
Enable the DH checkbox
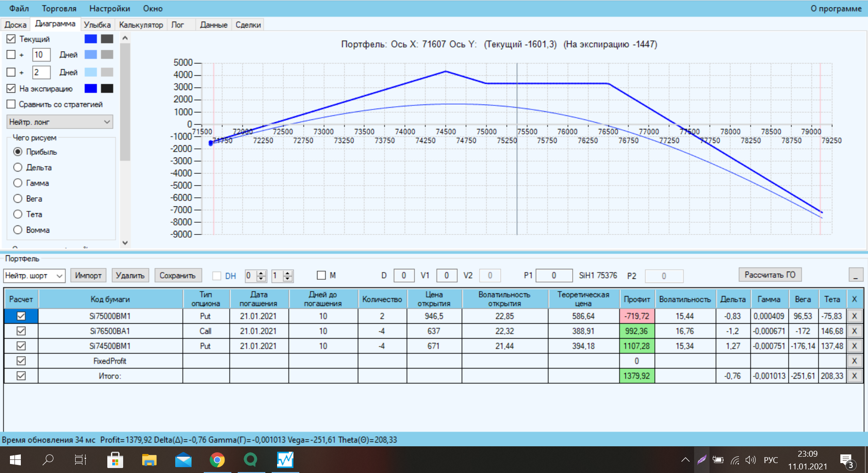point(217,276)
